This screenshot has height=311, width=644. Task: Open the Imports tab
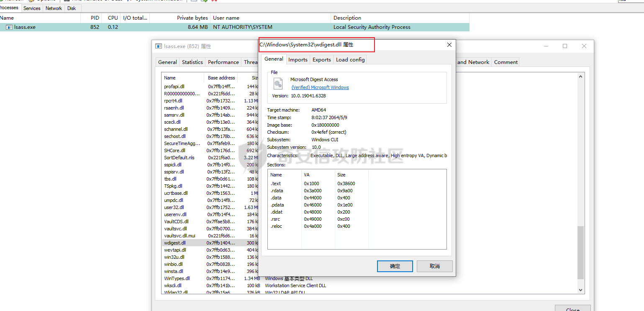298,60
